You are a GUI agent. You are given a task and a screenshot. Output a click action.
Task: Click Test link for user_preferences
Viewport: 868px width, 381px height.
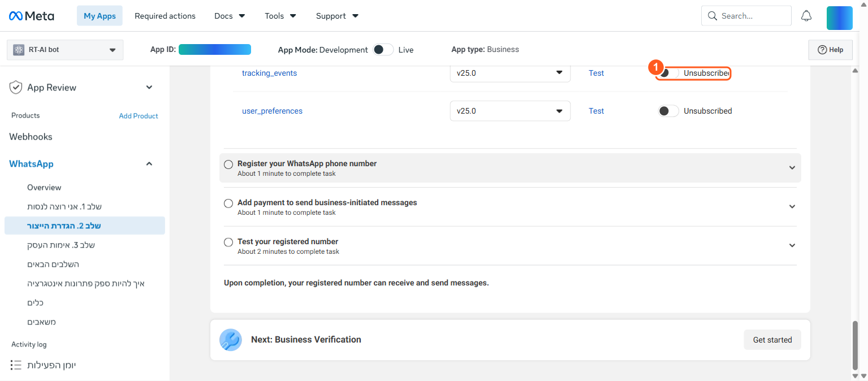click(x=596, y=111)
